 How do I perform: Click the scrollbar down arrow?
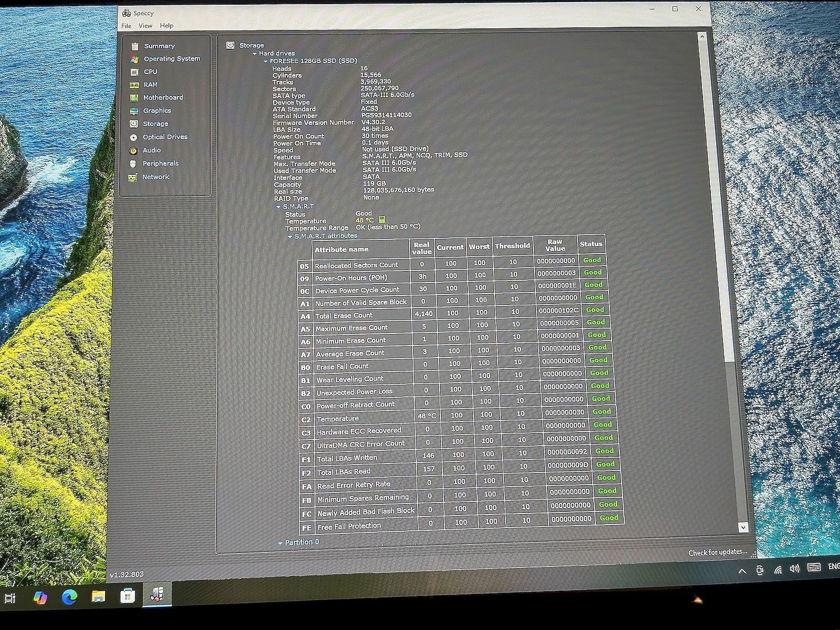click(x=743, y=527)
